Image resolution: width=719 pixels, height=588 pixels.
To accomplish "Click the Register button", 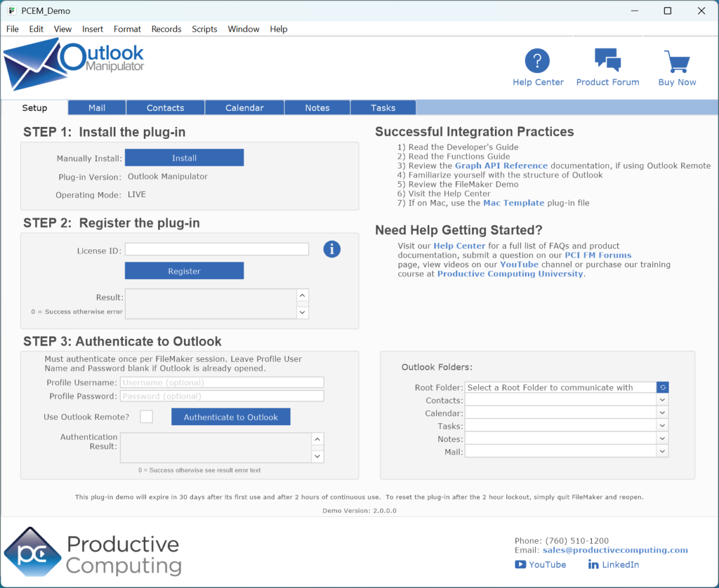I will 185,271.
